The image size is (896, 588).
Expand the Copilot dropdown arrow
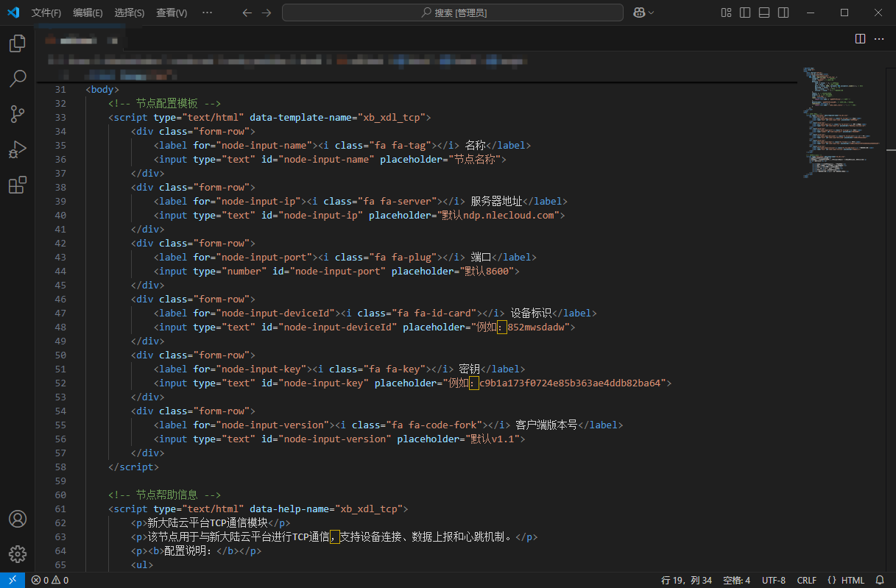click(x=651, y=13)
